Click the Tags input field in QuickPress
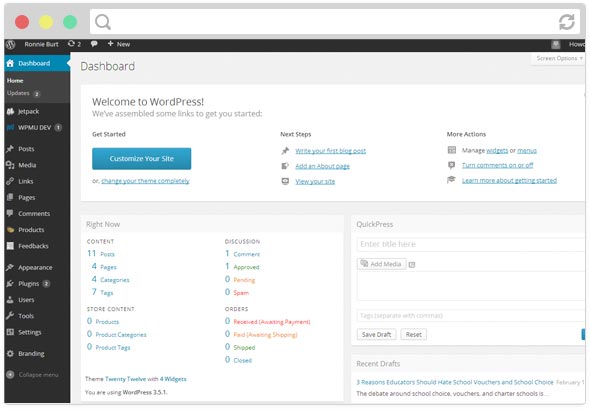This screenshot has height=410, width=590. point(471,316)
